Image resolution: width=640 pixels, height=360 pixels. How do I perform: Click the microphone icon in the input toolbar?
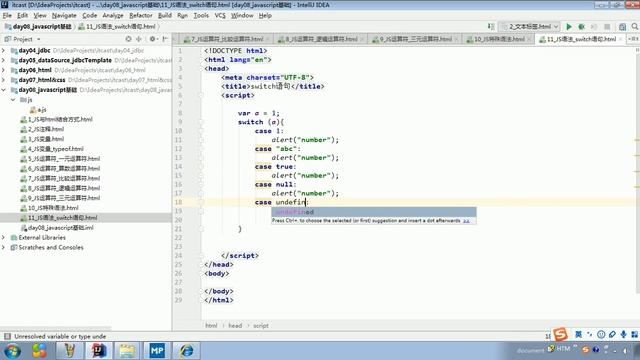(x=623, y=334)
